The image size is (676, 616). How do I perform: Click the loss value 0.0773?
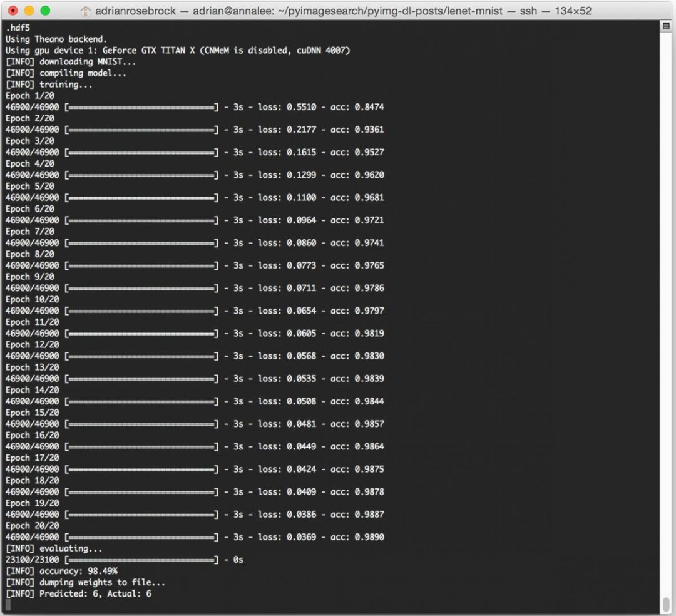[x=301, y=265]
